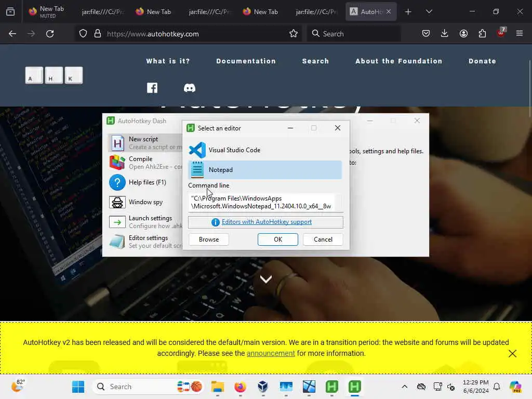Open the Firefox account icon
The width and height of the screenshot is (532, 399).
click(463, 33)
